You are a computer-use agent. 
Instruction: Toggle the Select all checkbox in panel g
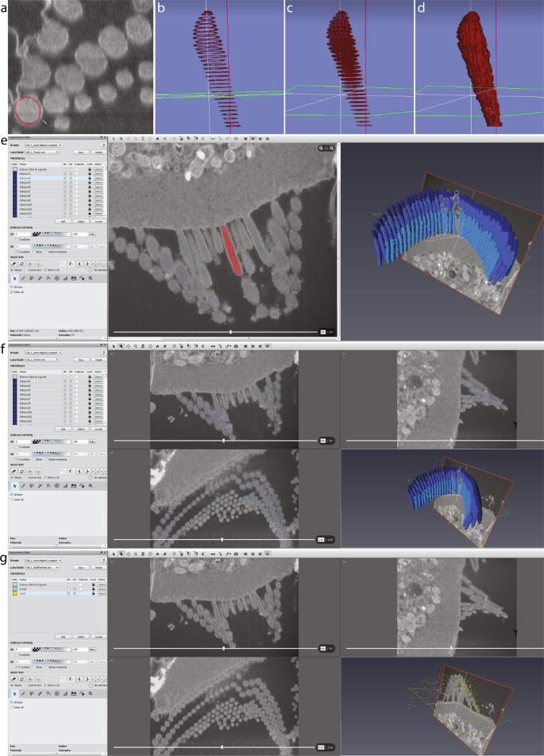[11, 707]
